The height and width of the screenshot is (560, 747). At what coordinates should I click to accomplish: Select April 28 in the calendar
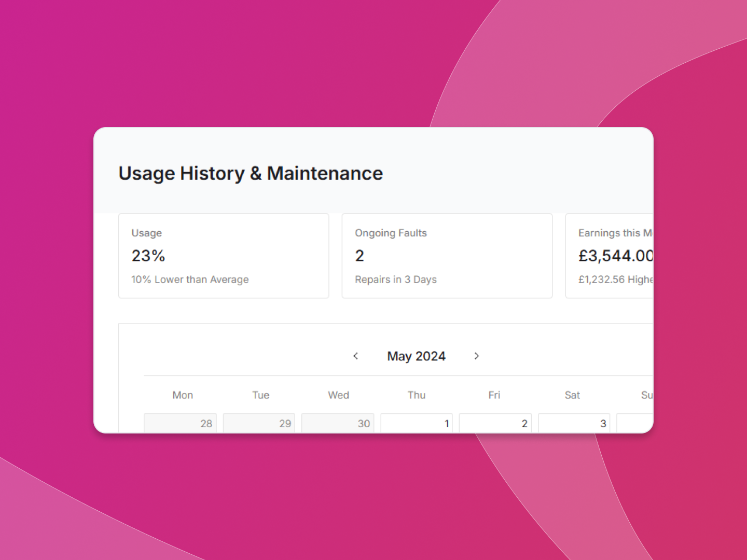pos(180,423)
